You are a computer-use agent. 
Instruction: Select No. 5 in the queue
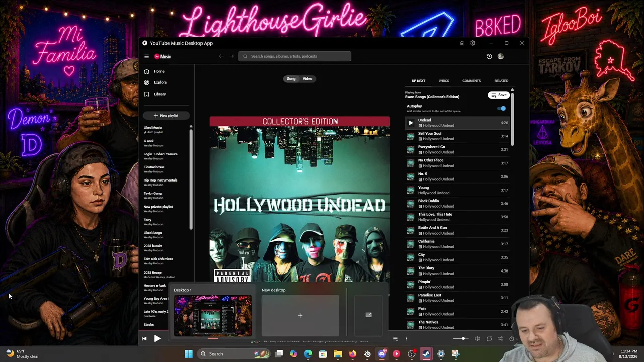(x=457, y=176)
